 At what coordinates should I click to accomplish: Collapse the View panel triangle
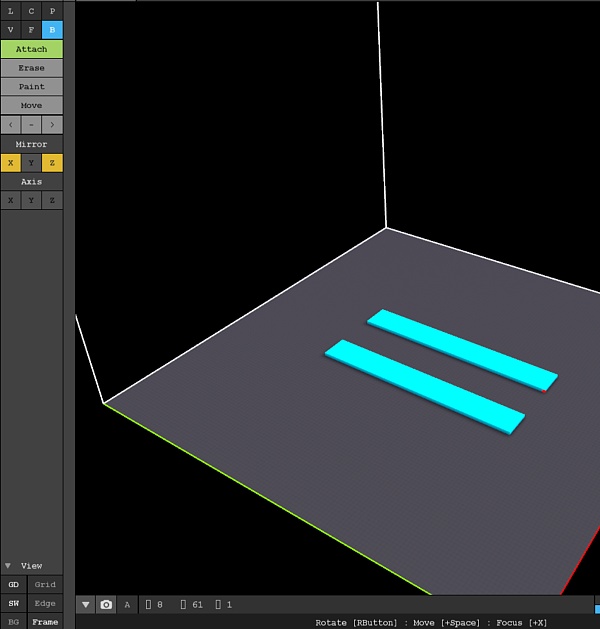pos(8,566)
